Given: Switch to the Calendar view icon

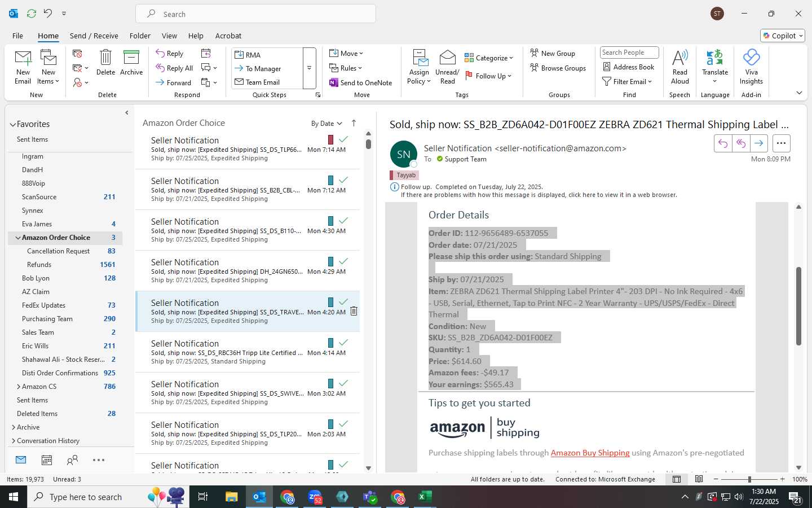Looking at the screenshot, I should coord(47,460).
